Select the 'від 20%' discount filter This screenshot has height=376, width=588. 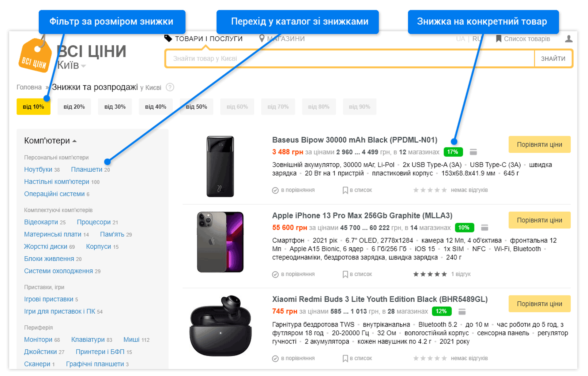[74, 107]
